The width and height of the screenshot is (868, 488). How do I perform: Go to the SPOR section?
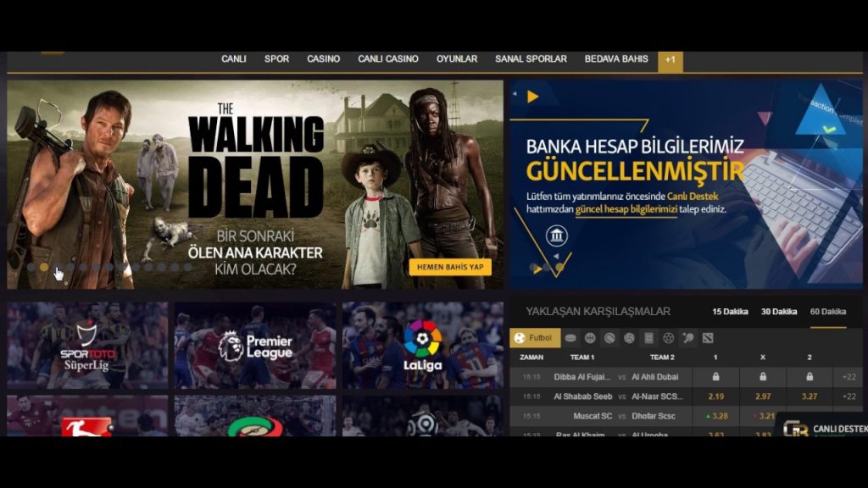[x=277, y=58]
